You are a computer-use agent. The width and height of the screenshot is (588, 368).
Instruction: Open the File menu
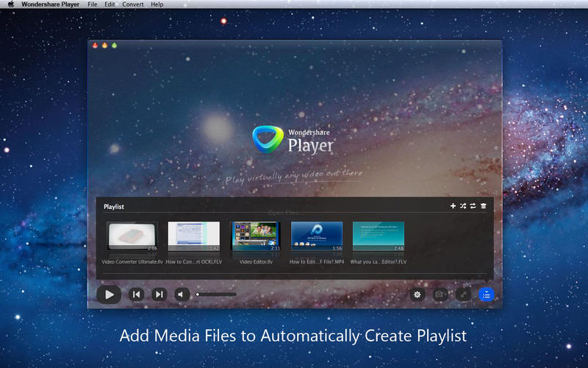pyautogui.click(x=92, y=4)
